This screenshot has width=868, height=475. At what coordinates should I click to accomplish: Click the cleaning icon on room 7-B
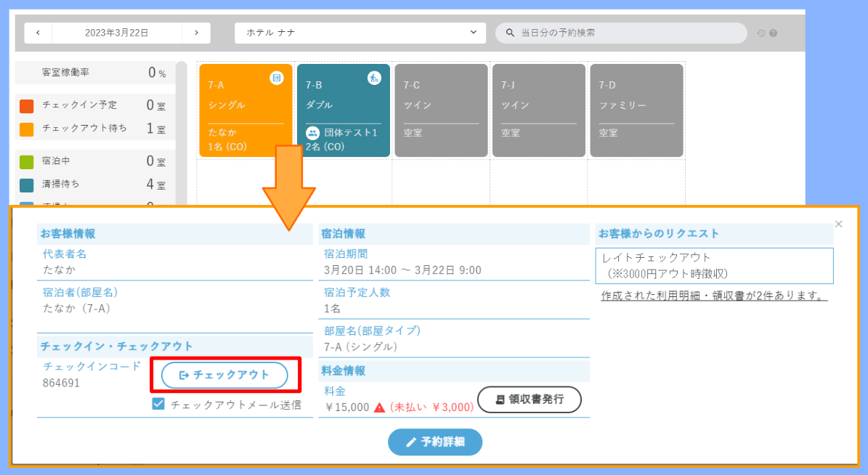click(x=374, y=78)
